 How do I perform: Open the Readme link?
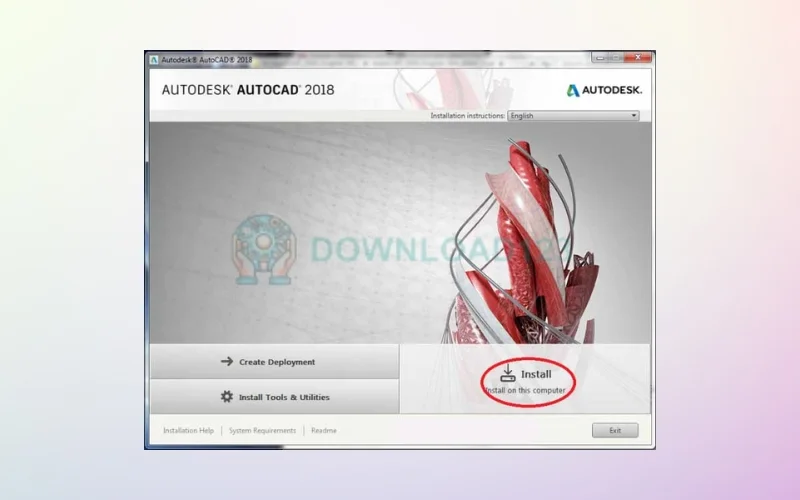tap(324, 431)
